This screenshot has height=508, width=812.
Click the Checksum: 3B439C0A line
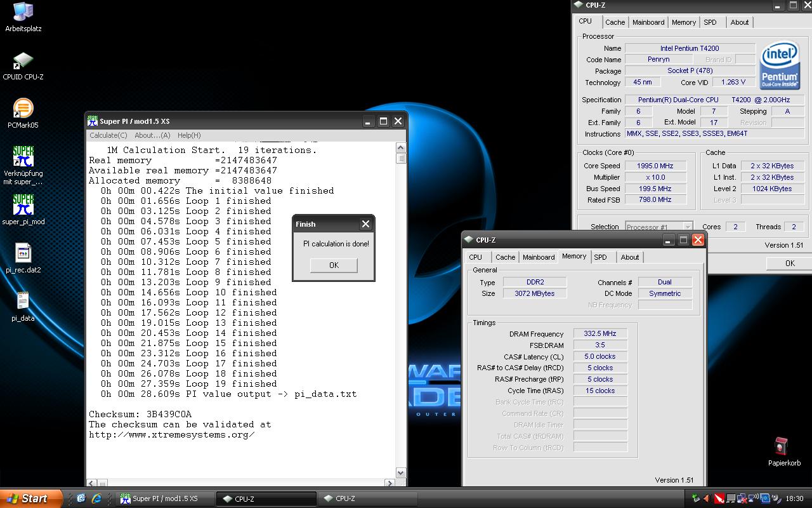click(x=140, y=414)
